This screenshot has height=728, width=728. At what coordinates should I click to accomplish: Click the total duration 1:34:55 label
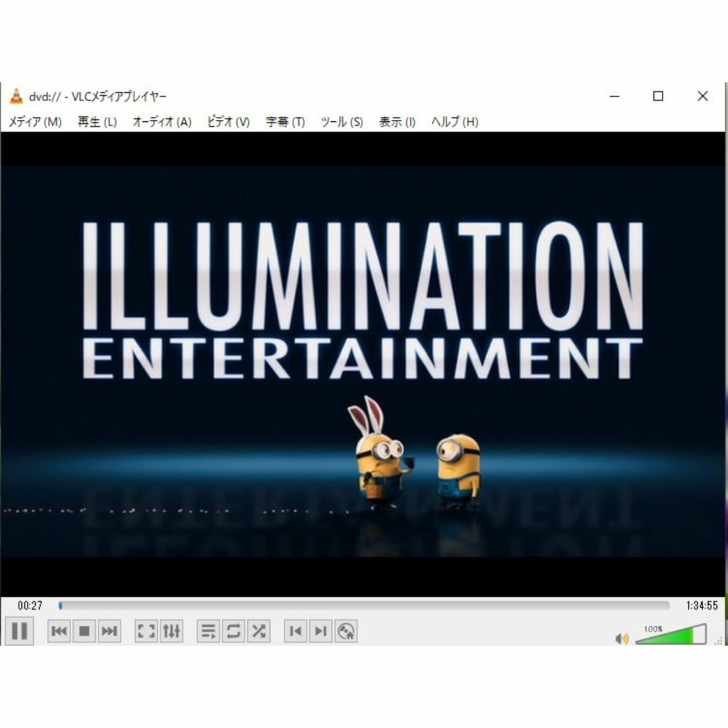(702, 605)
